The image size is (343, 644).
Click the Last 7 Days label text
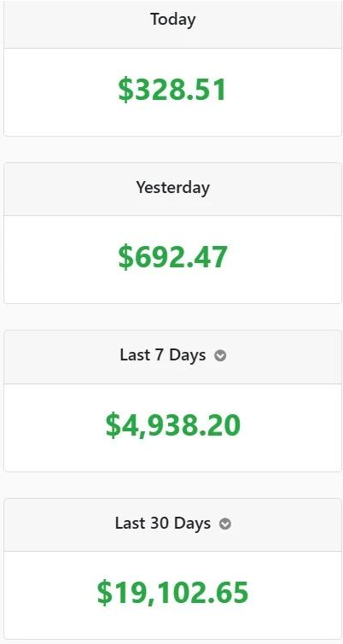[163, 354]
